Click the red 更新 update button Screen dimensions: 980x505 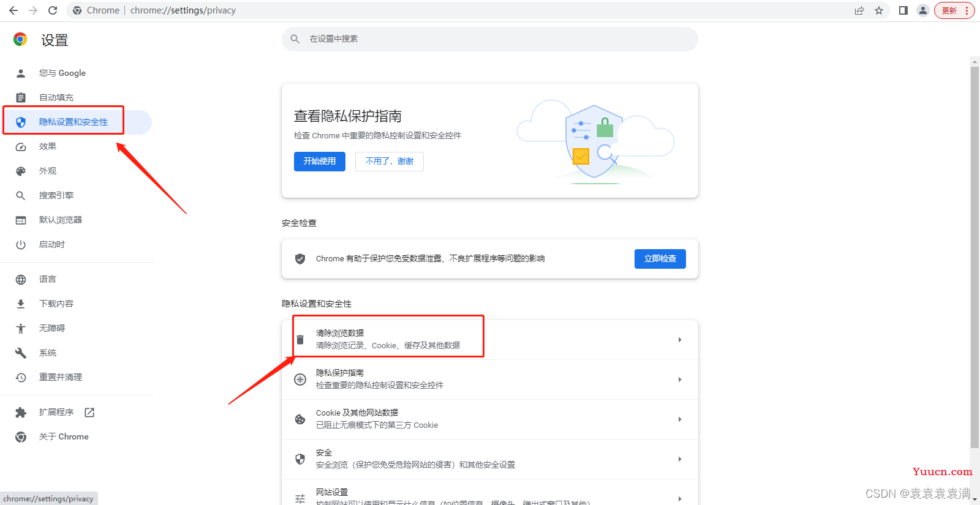click(x=954, y=10)
